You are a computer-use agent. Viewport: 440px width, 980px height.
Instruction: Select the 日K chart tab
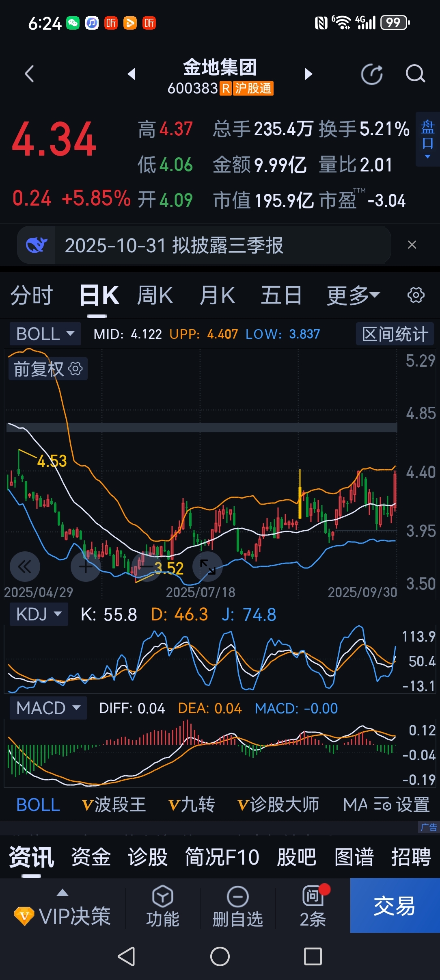point(99,295)
